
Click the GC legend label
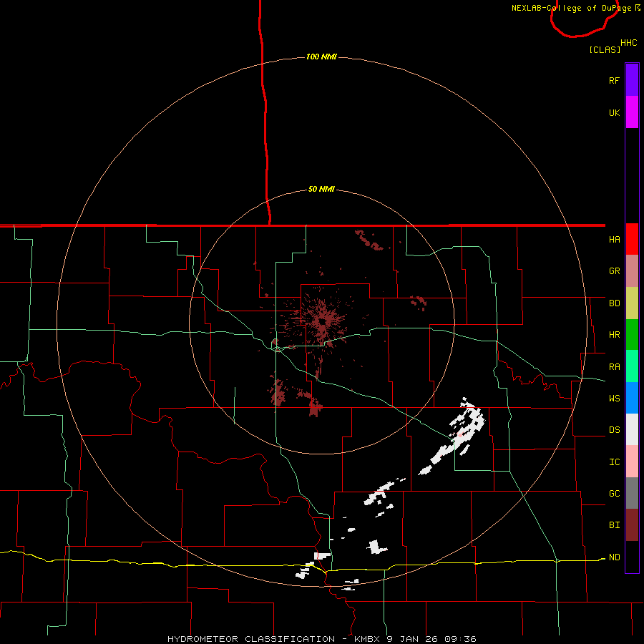614,494
